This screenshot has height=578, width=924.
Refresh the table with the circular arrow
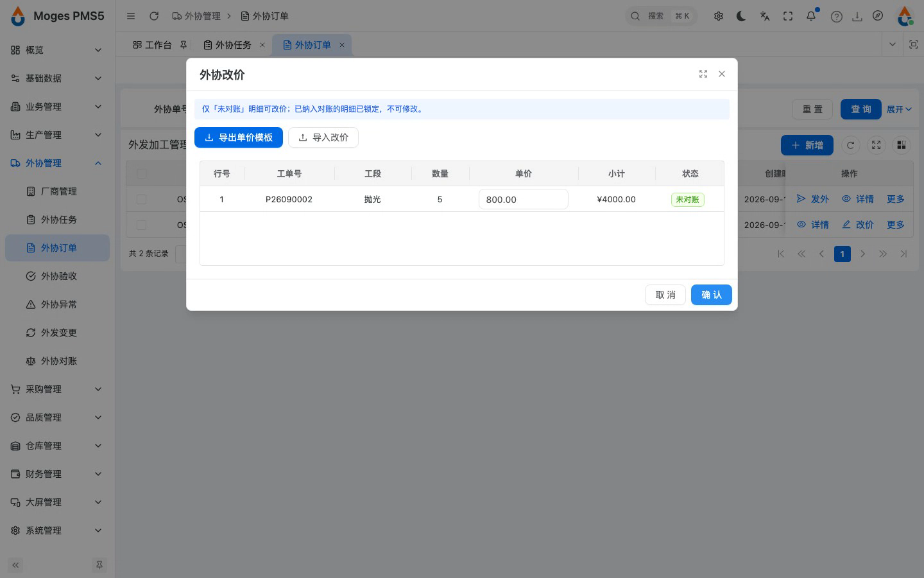point(851,145)
